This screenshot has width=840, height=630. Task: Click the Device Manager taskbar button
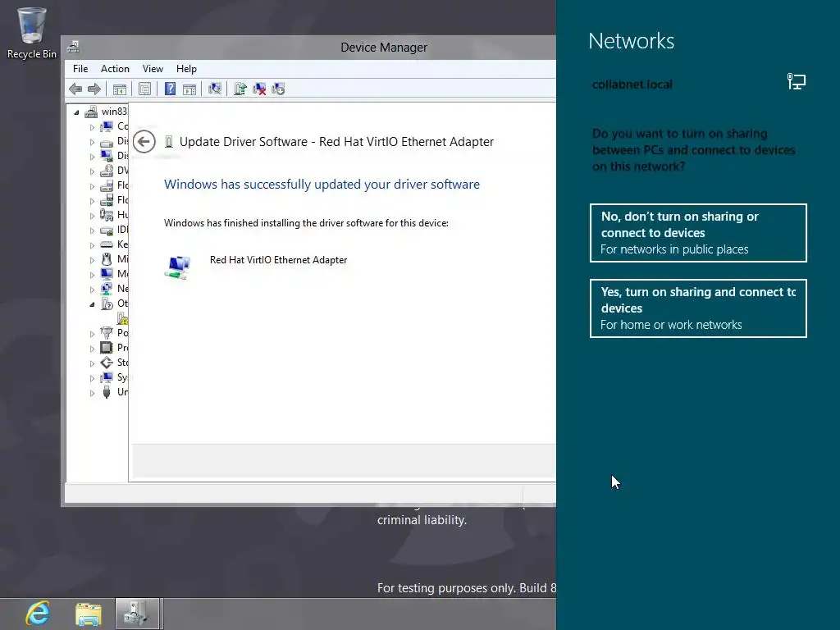coord(137,614)
